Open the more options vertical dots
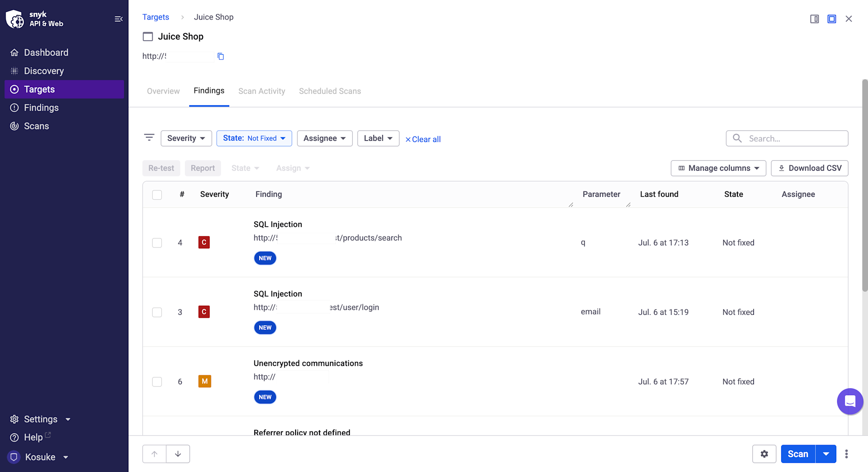The width and height of the screenshot is (868, 472). pyautogui.click(x=846, y=454)
